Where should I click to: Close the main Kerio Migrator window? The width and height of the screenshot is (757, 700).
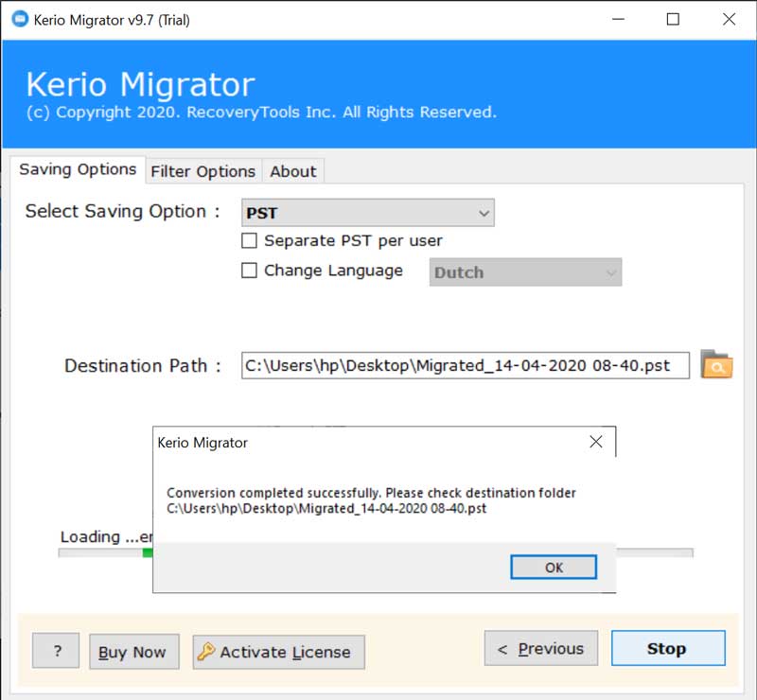[729, 19]
